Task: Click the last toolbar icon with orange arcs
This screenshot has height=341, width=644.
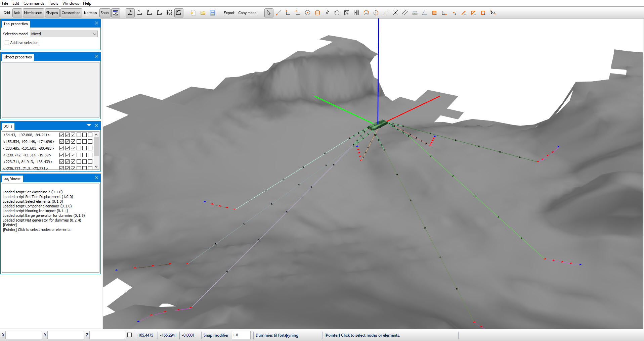Action: point(493,13)
